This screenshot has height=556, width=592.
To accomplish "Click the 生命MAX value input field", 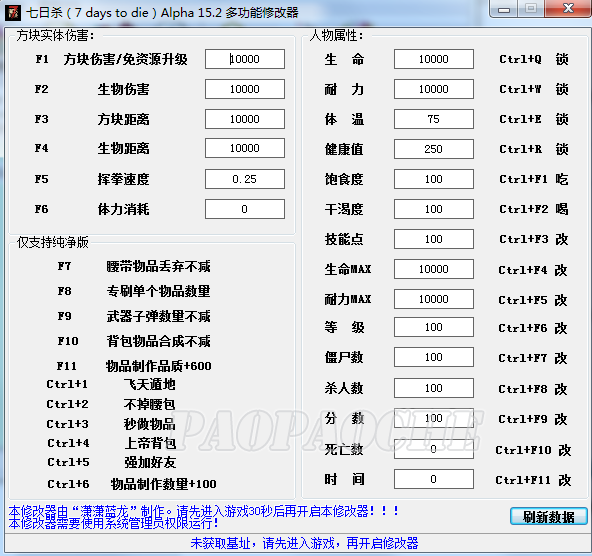I will coord(434,269).
